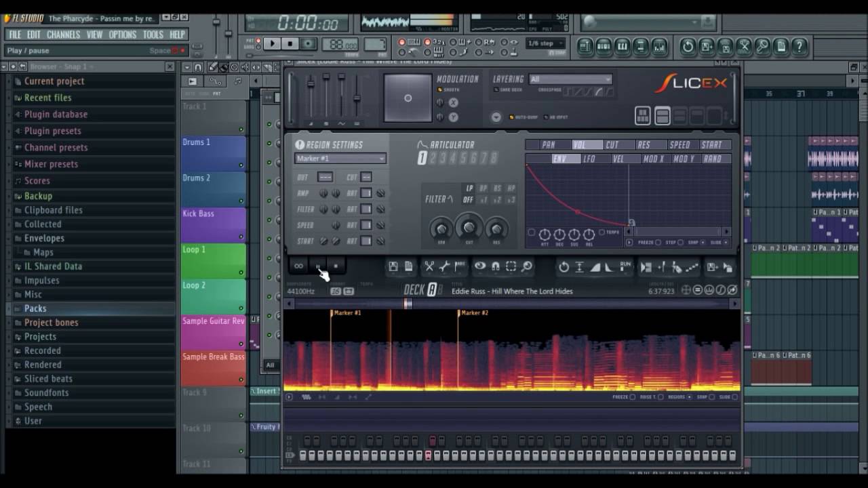Image resolution: width=868 pixels, height=488 pixels.
Task: Click the RUN script icon in Slicex
Action: point(625,266)
